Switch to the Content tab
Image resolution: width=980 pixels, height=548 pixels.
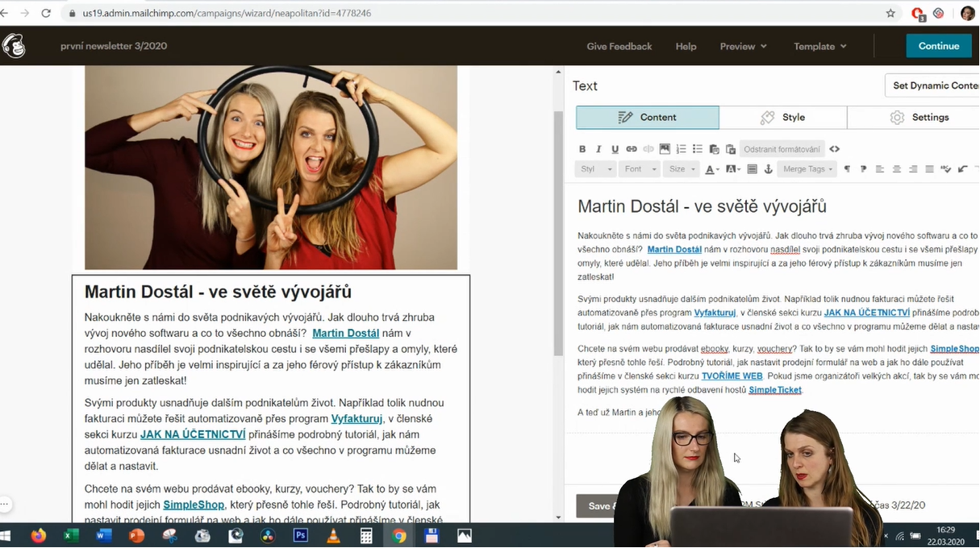click(x=647, y=118)
